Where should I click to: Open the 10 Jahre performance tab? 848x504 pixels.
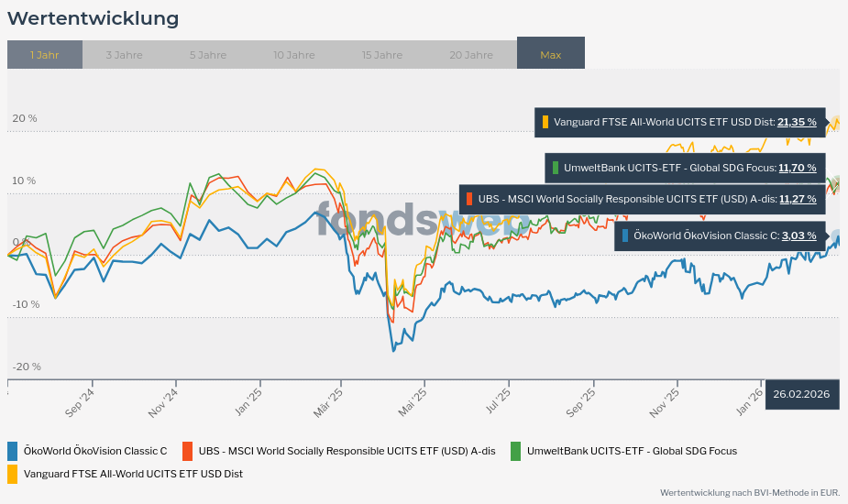tap(293, 55)
